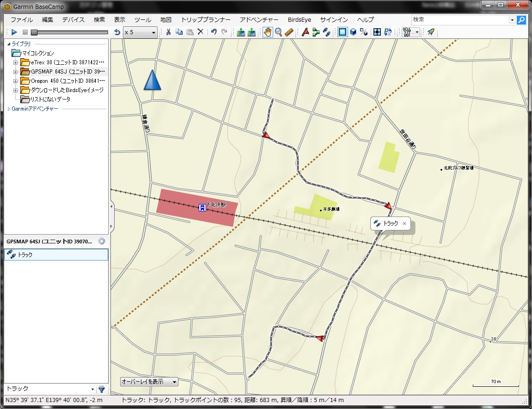532x409 pixels.
Task: Click the center/fit map view icon
Action: click(x=377, y=32)
